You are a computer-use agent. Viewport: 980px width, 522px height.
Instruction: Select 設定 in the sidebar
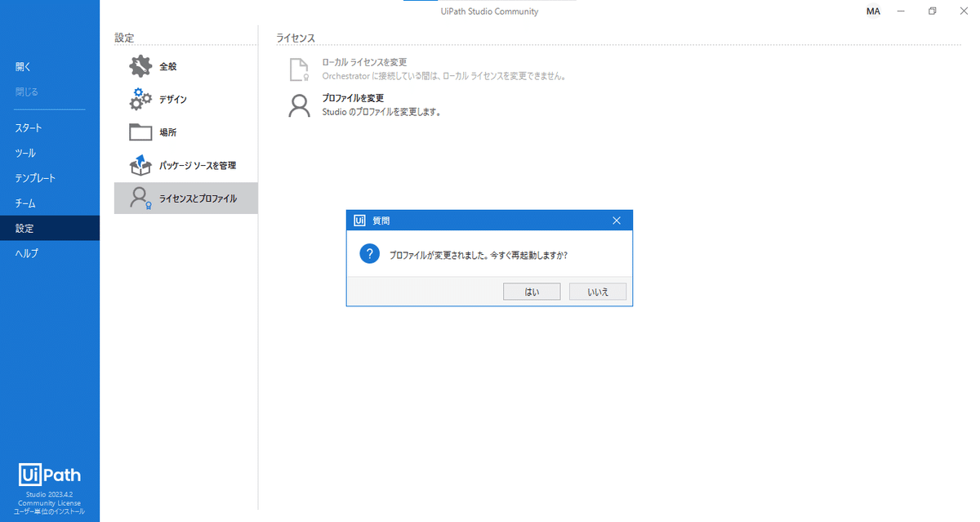tap(50, 228)
